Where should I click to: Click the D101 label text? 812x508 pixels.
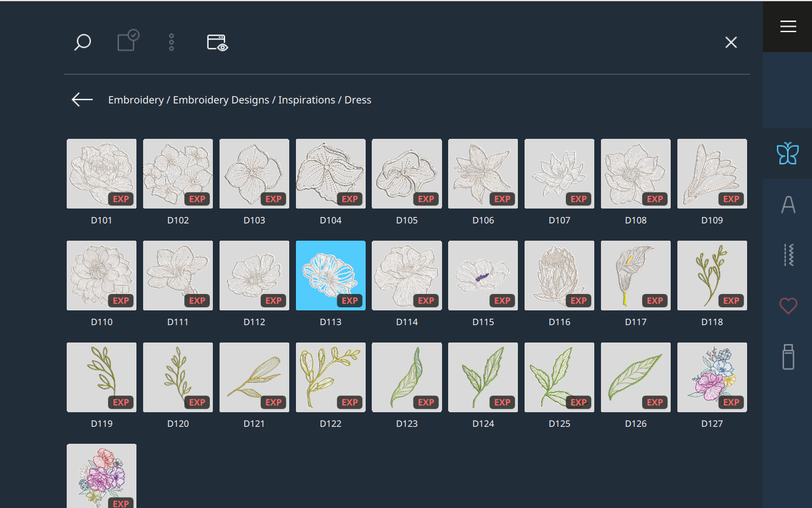pos(101,221)
